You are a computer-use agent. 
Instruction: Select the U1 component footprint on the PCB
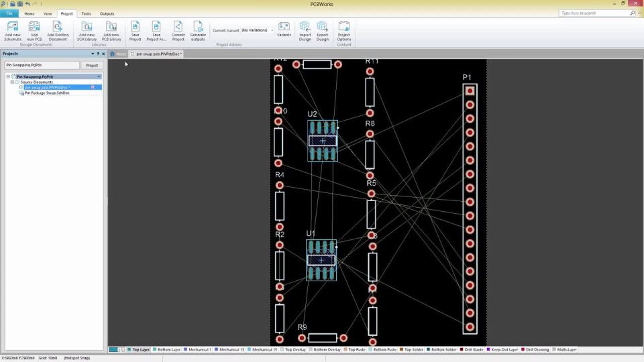(x=321, y=260)
